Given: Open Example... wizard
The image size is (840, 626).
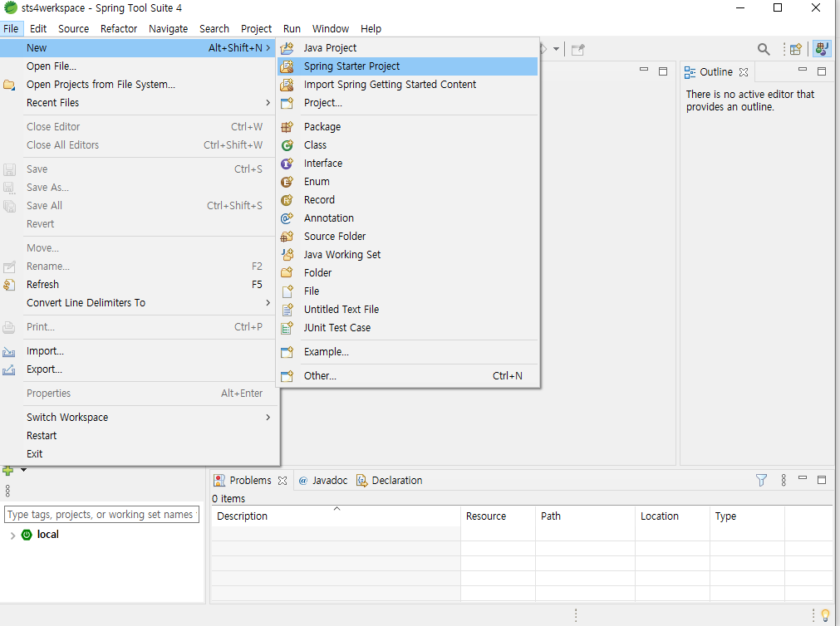Looking at the screenshot, I should (x=408, y=352).
